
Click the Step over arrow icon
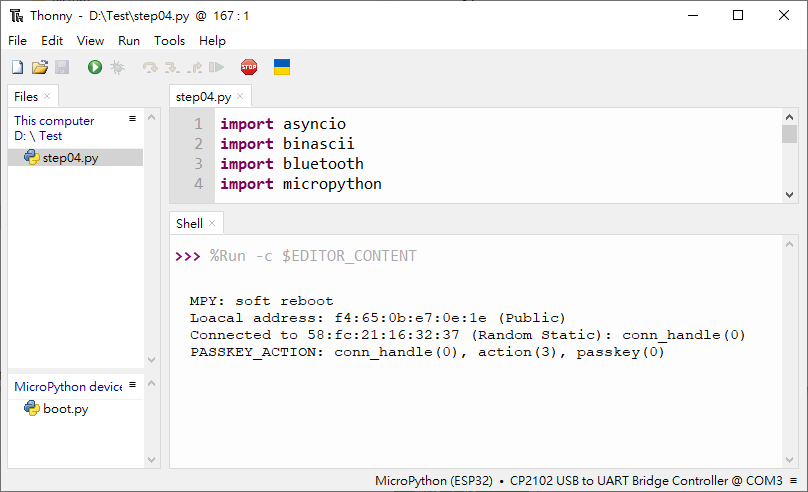tap(150, 67)
